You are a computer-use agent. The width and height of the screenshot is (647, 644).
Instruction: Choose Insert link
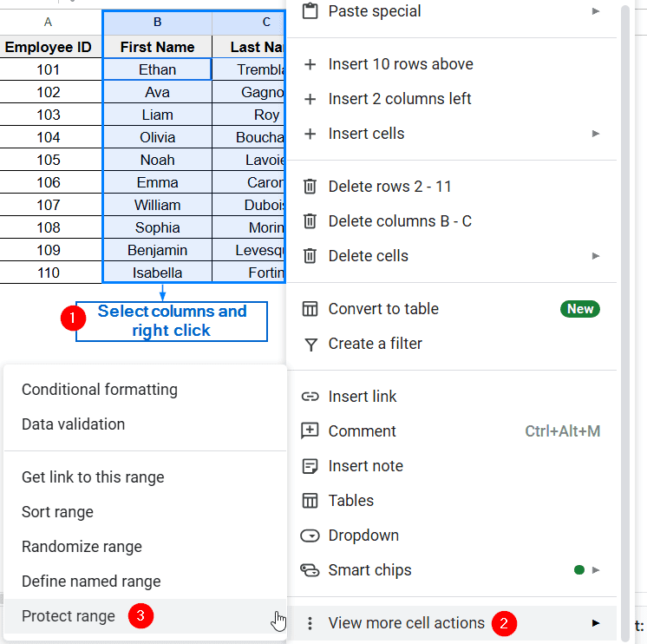pyautogui.click(x=451, y=397)
